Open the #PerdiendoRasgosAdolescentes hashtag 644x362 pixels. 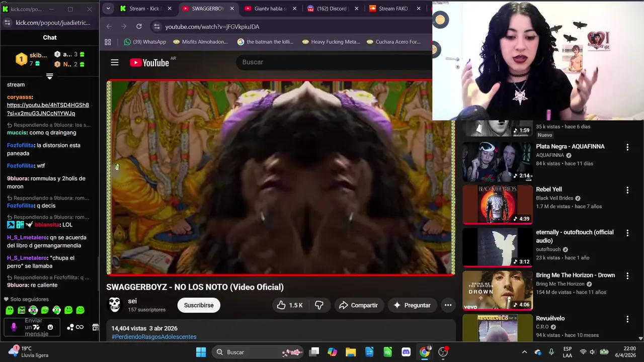pos(154,337)
